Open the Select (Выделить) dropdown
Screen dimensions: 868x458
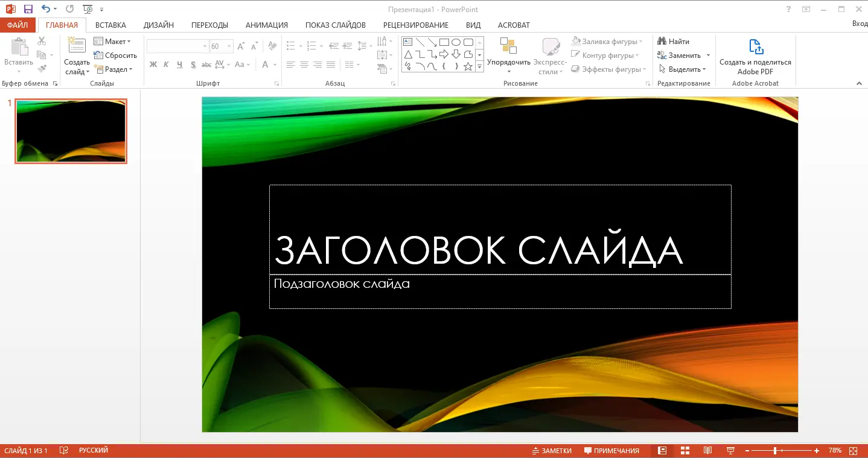pos(682,69)
